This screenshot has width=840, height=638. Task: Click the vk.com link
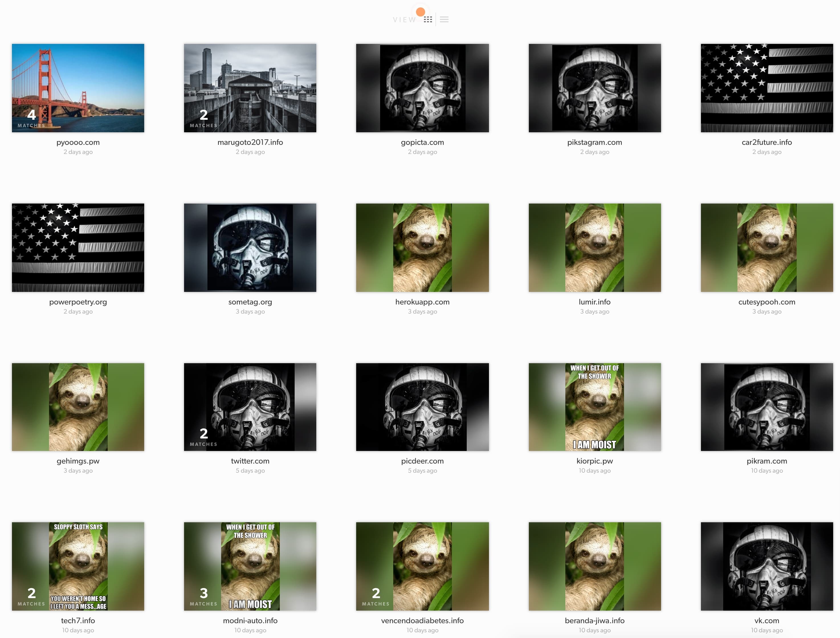(766, 621)
